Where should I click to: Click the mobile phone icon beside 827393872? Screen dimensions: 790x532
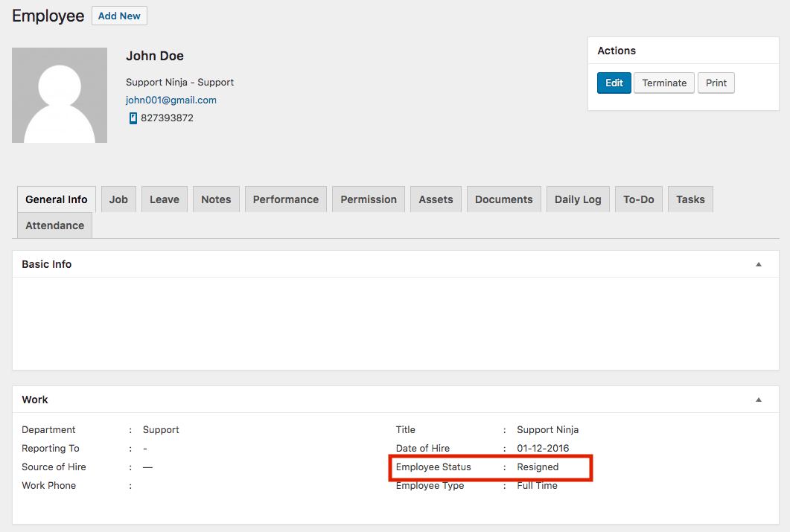134,118
